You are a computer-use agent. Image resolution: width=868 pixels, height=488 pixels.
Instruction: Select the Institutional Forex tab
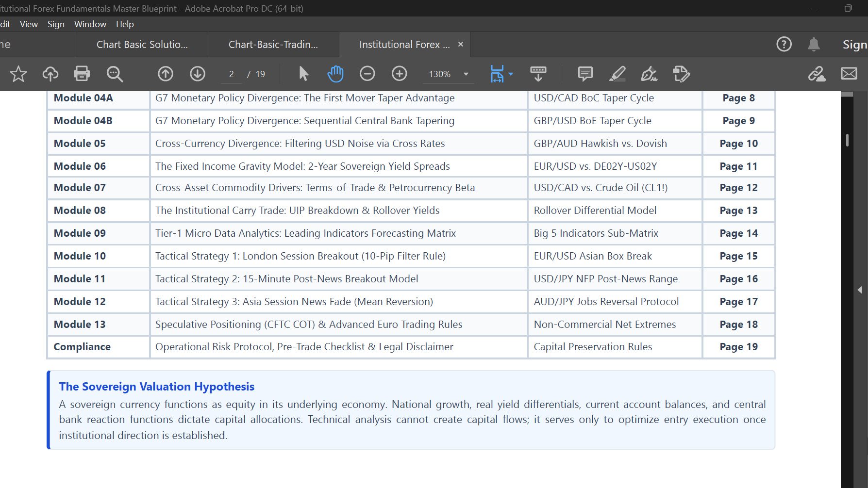click(404, 45)
